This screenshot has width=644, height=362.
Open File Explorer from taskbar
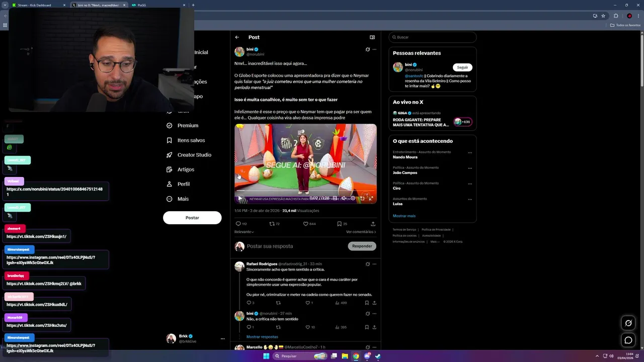click(345, 356)
